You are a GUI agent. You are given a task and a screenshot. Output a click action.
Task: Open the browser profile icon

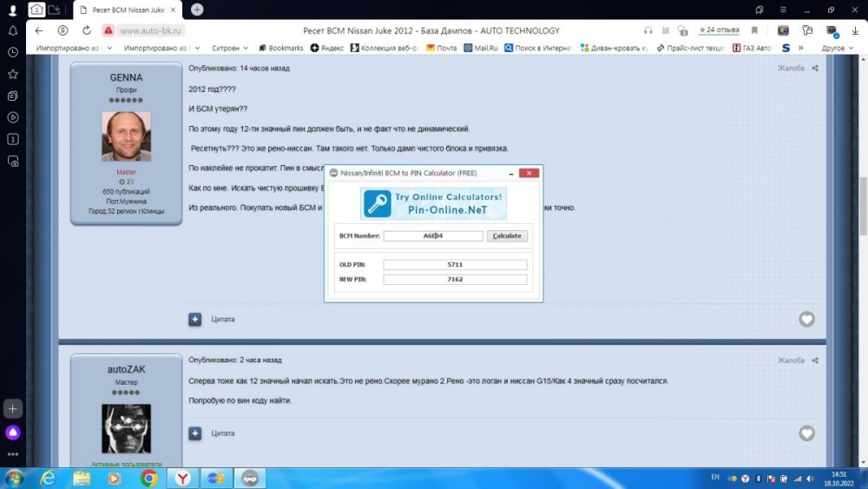click(x=12, y=10)
